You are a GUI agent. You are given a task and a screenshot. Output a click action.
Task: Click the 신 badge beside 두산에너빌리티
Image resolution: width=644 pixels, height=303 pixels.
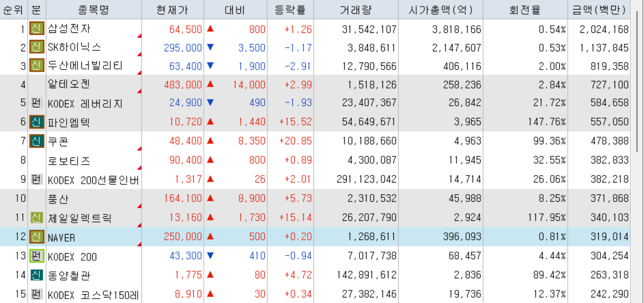tap(37, 66)
